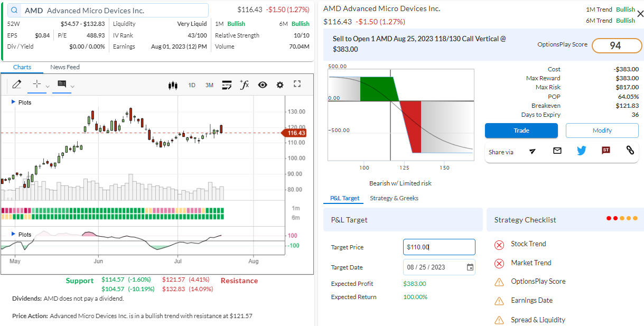Open the trading levels tool icon

227,85
